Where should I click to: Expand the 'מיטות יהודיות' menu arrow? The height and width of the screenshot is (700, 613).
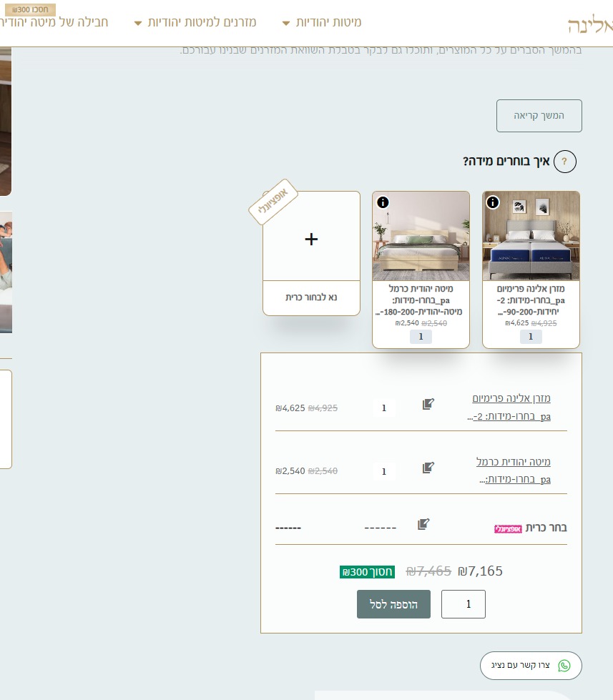[x=286, y=24]
